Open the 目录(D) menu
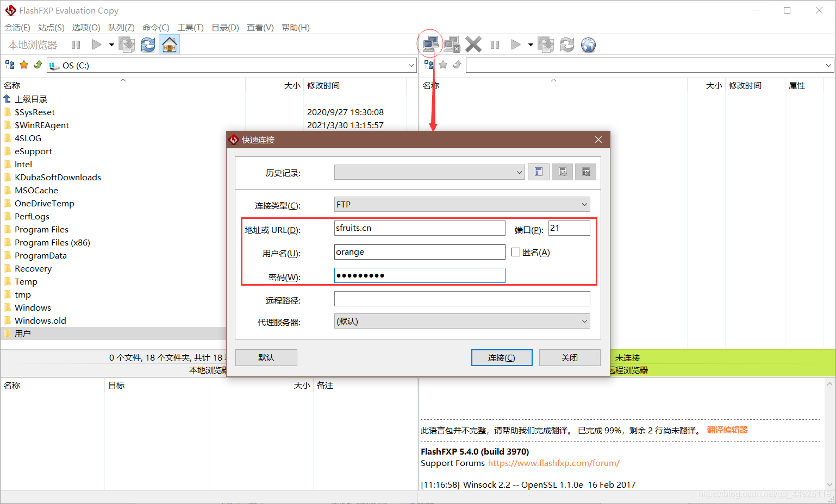 (x=225, y=28)
